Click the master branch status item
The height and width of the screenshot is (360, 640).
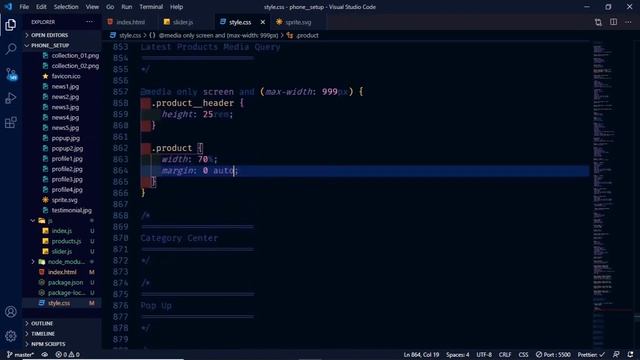(20, 355)
